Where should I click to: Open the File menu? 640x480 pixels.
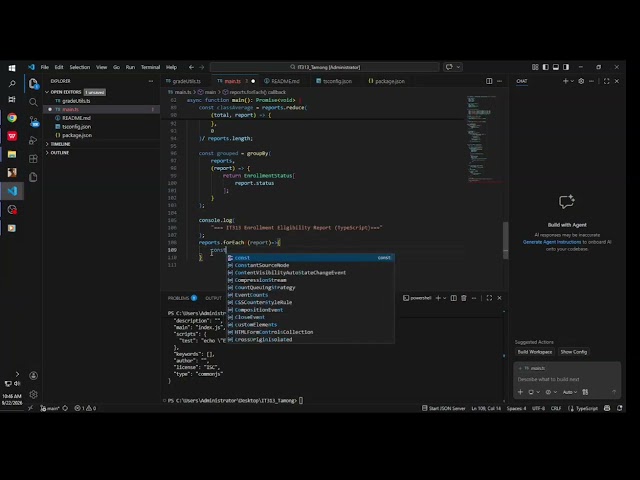[x=45, y=67]
